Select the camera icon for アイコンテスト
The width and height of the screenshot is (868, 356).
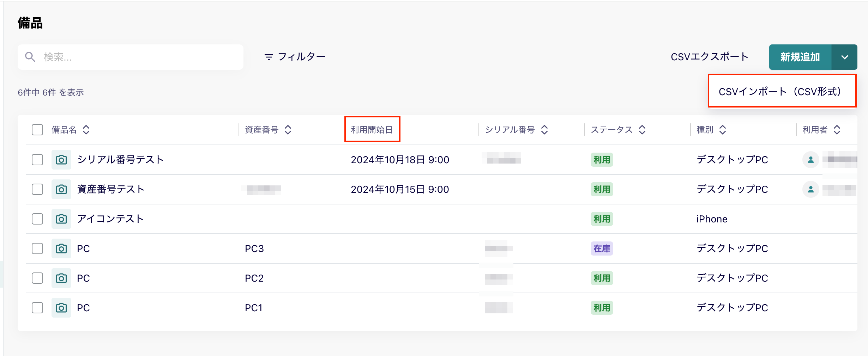click(x=61, y=219)
